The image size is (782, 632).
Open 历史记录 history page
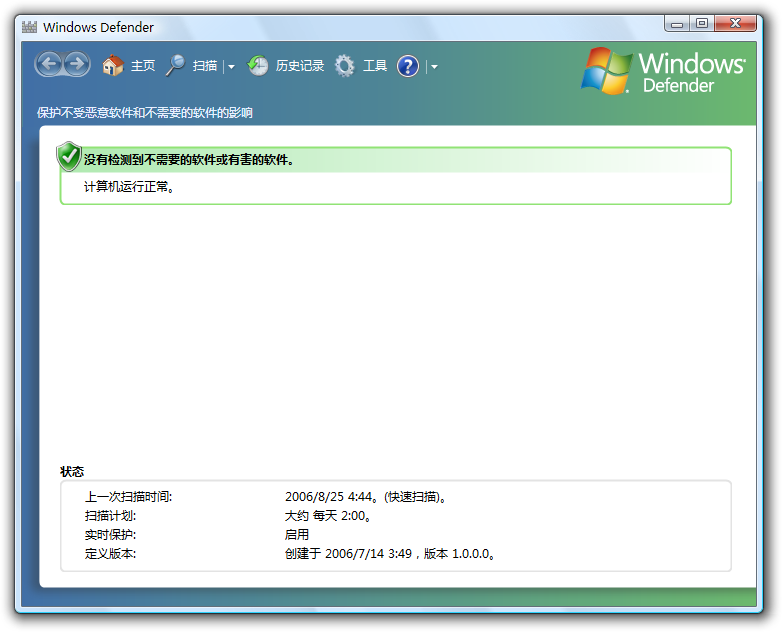pyautogui.click(x=300, y=66)
